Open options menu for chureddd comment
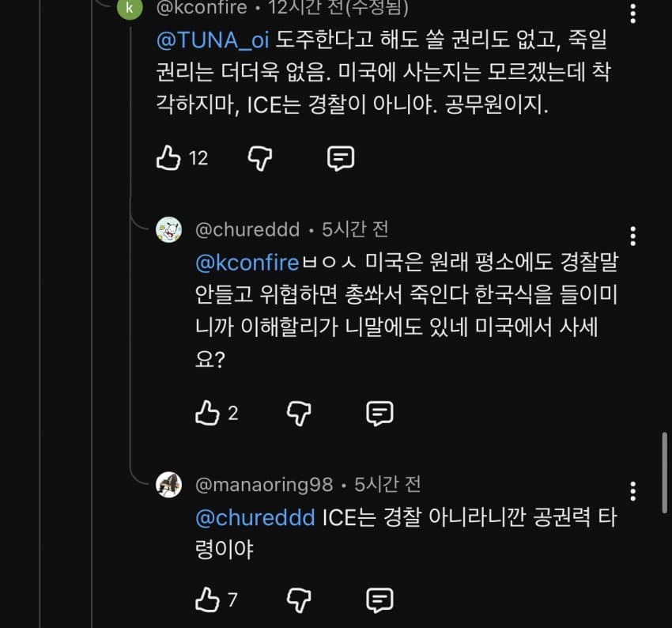 632,236
